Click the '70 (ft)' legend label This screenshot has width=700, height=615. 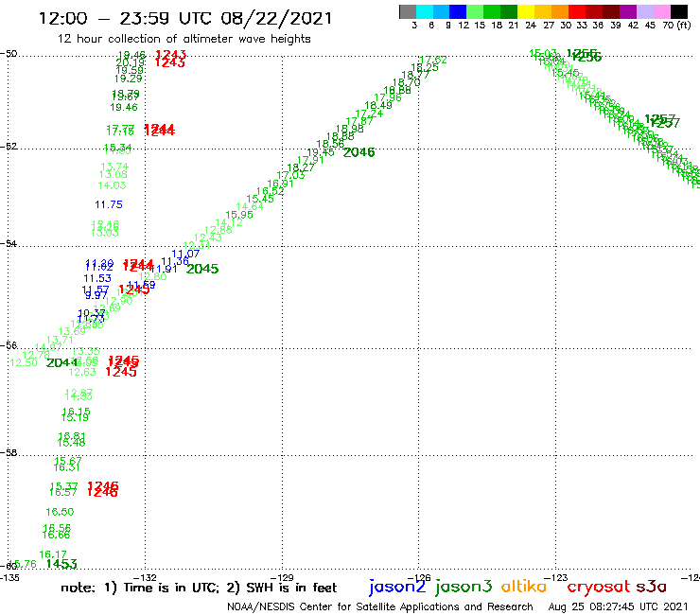[676, 25]
